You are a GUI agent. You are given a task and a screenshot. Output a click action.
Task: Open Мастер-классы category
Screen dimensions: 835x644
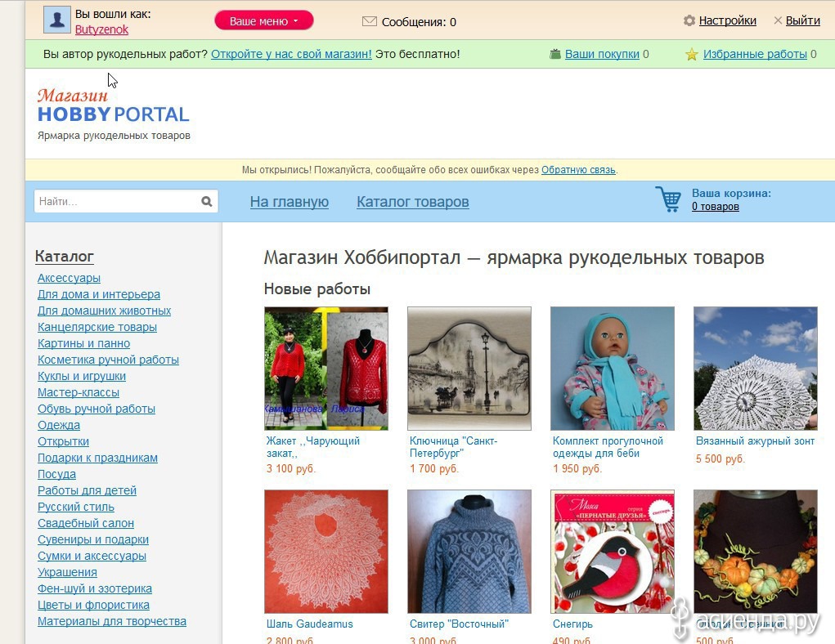pyautogui.click(x=79, y=392)
